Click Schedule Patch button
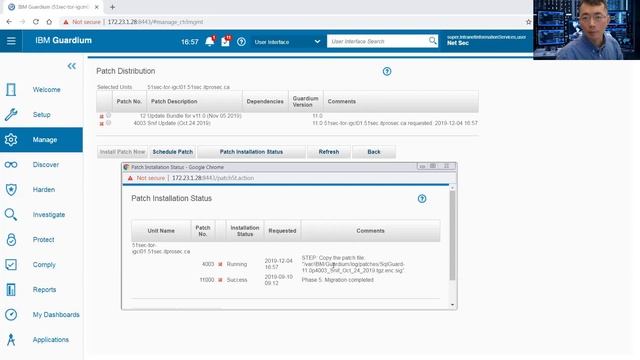Viewport: 640px width, 360px height. click(173, 152)
